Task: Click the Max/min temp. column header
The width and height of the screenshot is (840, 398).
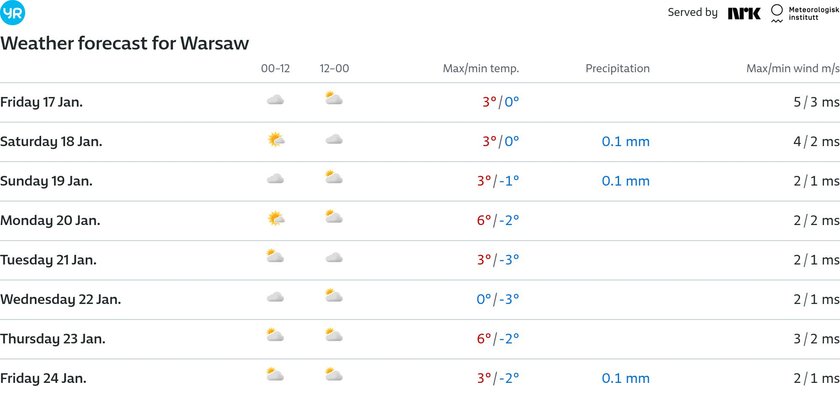Action: pyautogui.click(x=481, y=69)
